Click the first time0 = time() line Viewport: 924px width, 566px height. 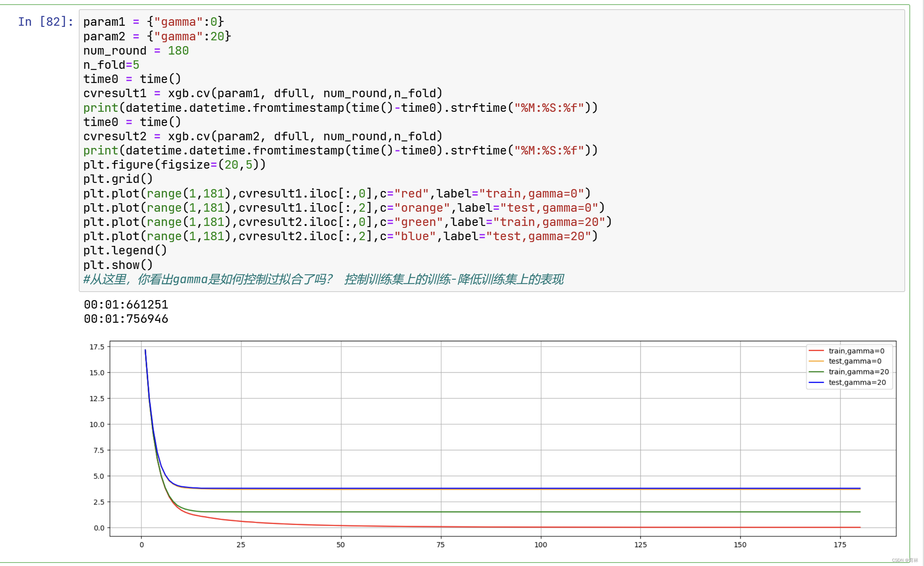click(x=132, y=79)
